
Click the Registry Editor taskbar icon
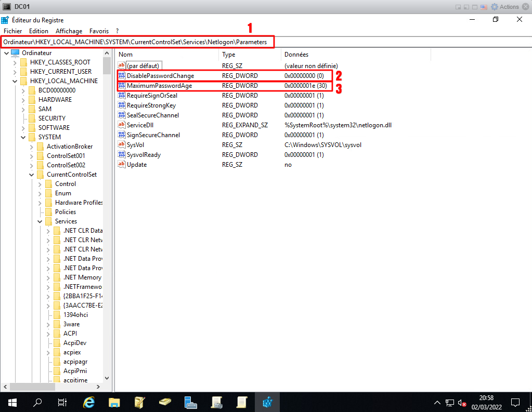[x=268, y=402]
